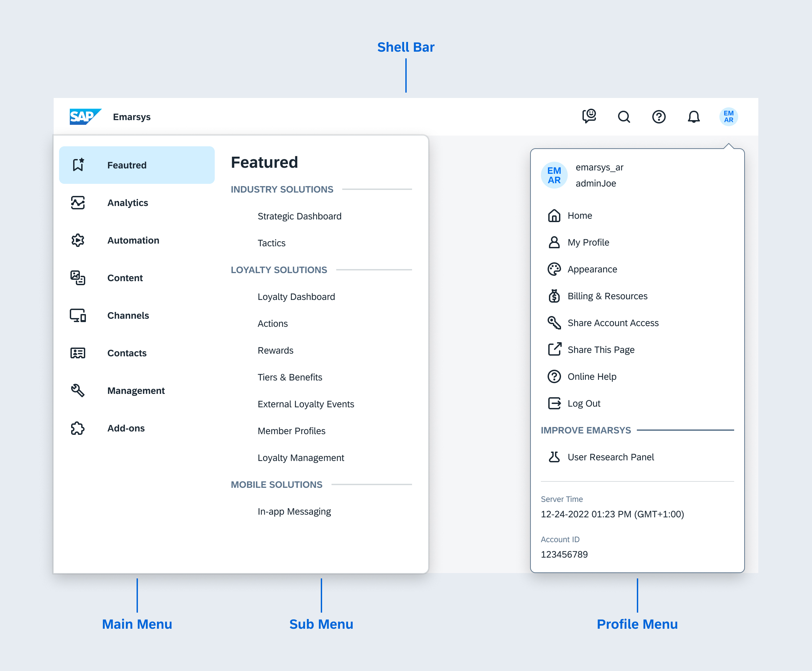Click Tiers & Benefits entry

[x=290, y=377]
